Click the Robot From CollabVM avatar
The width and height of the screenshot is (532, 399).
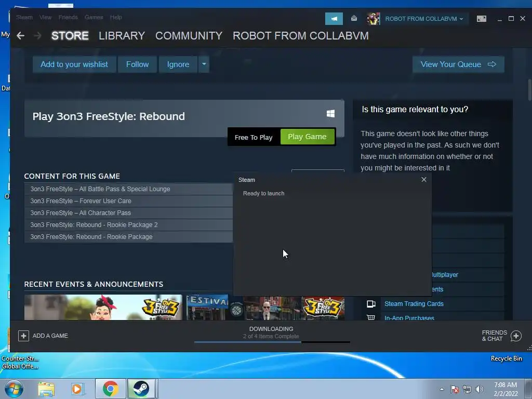373,19
